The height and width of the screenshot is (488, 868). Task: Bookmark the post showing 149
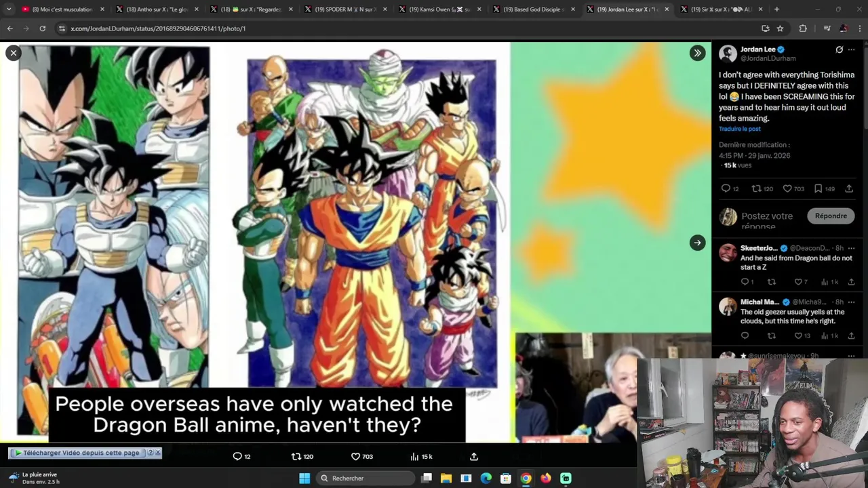(824, 188)
